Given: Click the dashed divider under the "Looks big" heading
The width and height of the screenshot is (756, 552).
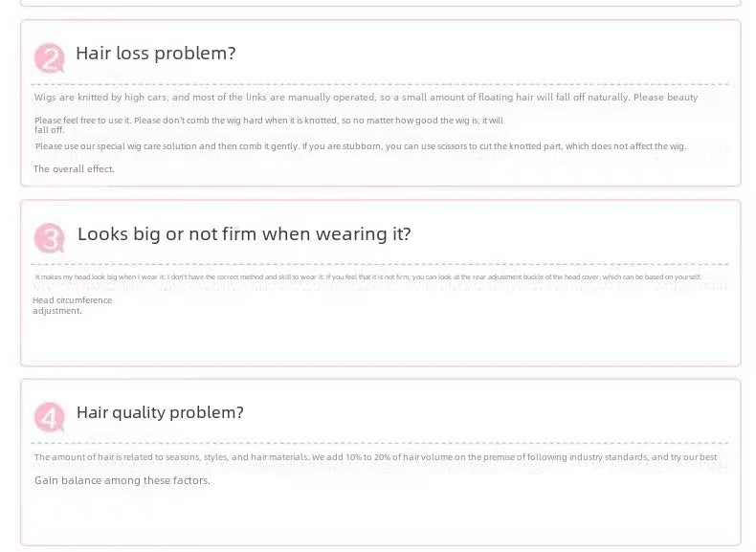Looking at the screenshot, I should 383,264.
